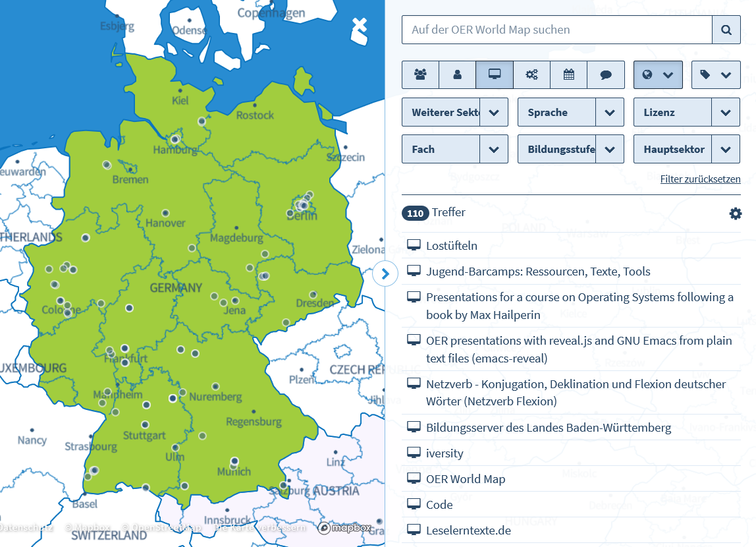The height and width of the screenshot is (547, 756).
Task: Click the search magnifier button
Action: pyautogui.click(x=726, y=30)
